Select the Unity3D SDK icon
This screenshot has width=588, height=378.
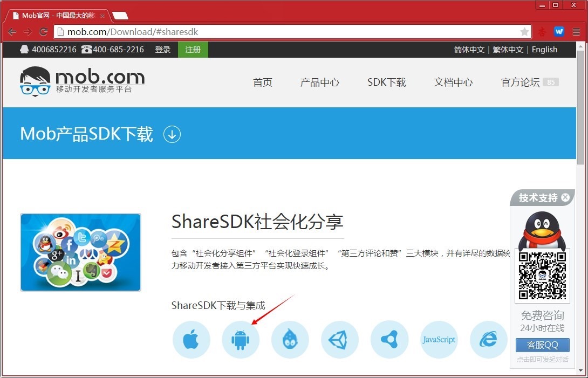click(340, 340)
